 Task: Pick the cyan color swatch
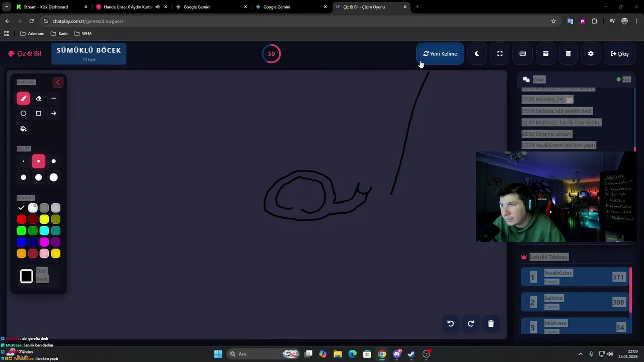(44, 231)
